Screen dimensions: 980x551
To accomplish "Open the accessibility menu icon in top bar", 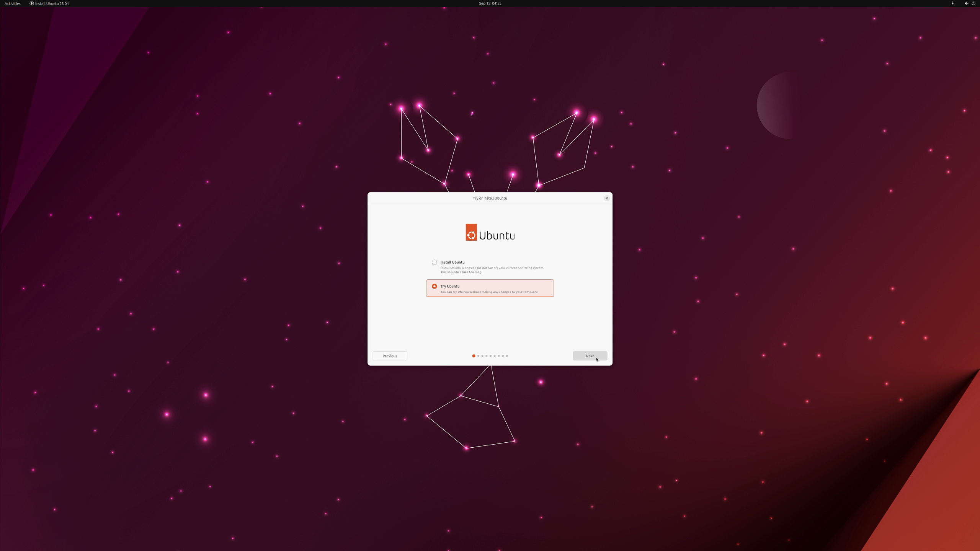I will 953,3.
